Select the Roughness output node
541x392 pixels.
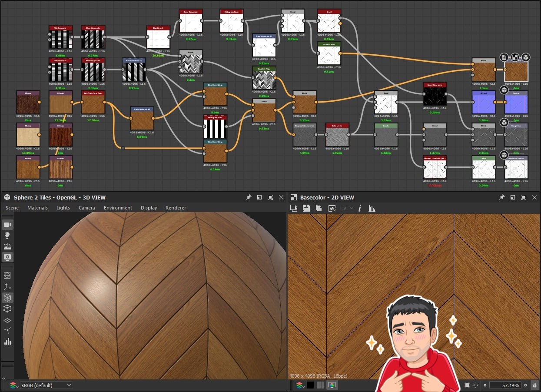click(516, 135)
